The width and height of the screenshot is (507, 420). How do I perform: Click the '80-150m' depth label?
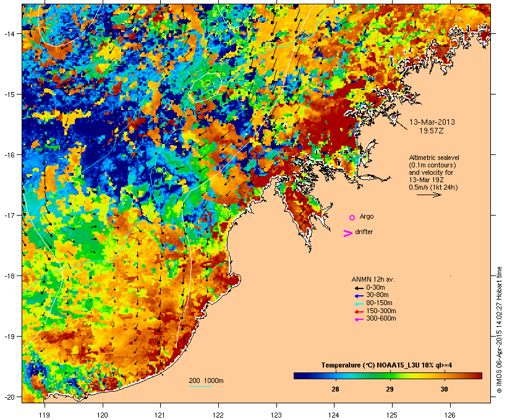[x=379, y=303]
